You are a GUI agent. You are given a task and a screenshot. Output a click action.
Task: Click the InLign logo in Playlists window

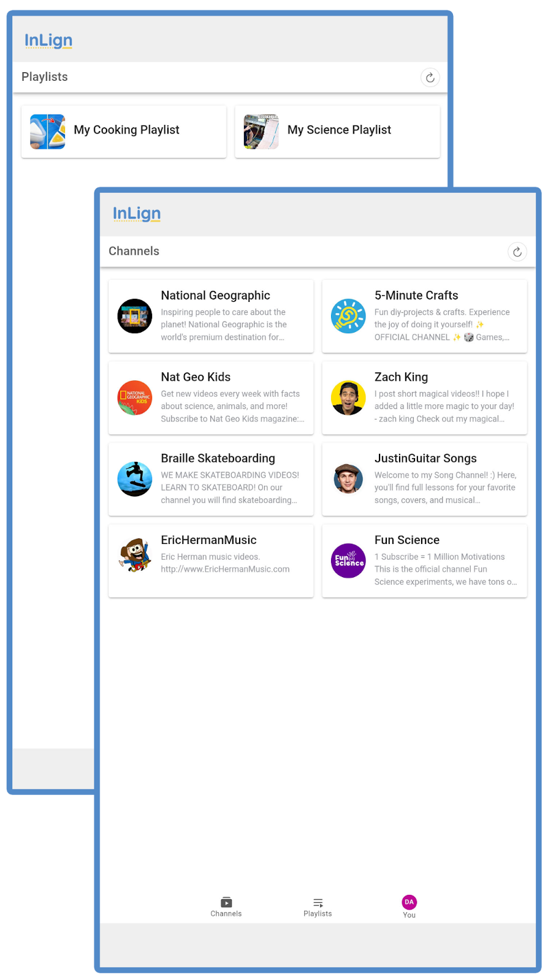[x=48, y=40]
